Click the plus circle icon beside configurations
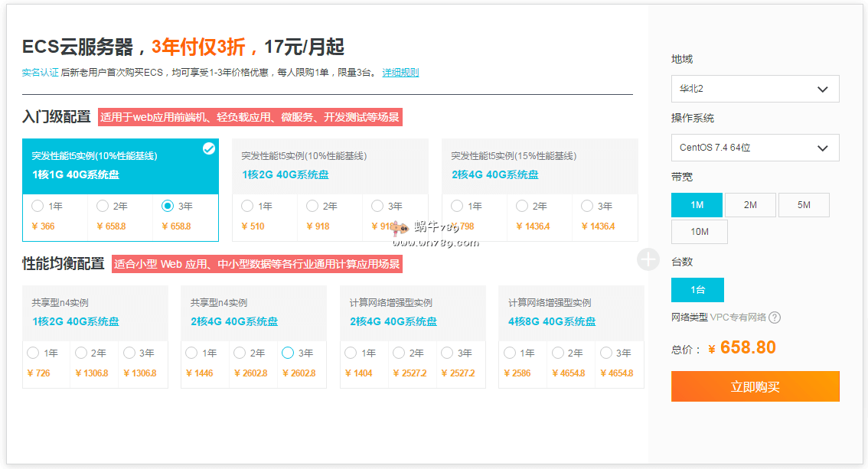The image size is (868, 469). point(648,259)
